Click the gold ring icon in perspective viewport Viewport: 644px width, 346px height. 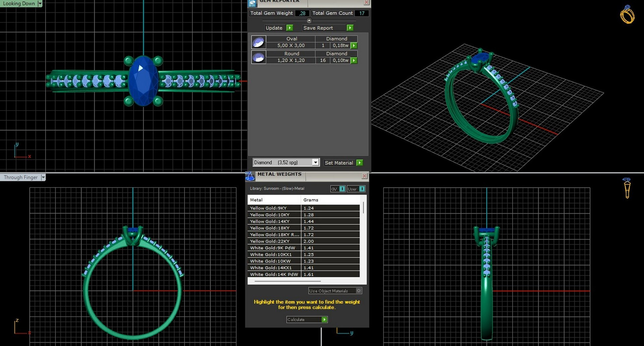coord(627,14)
